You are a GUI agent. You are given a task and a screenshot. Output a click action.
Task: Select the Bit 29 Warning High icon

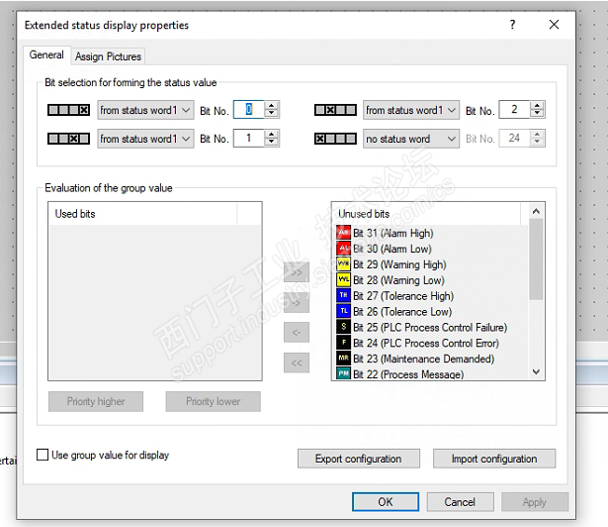344,264
